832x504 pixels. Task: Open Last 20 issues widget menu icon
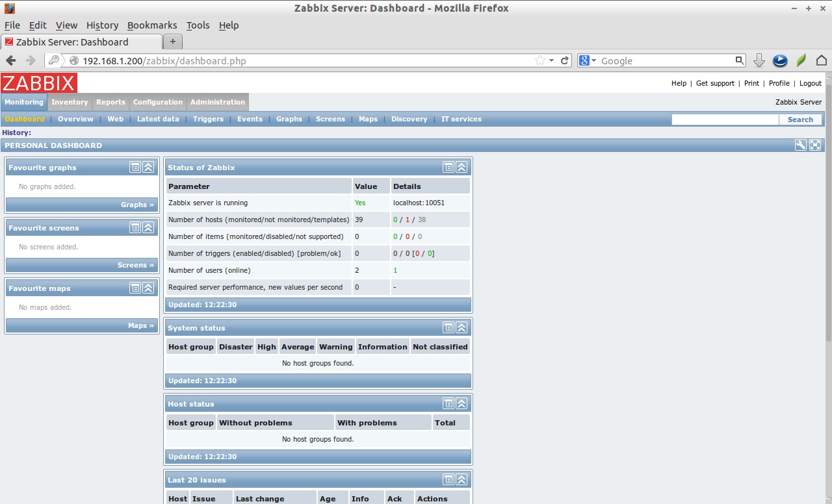point(448,479)
